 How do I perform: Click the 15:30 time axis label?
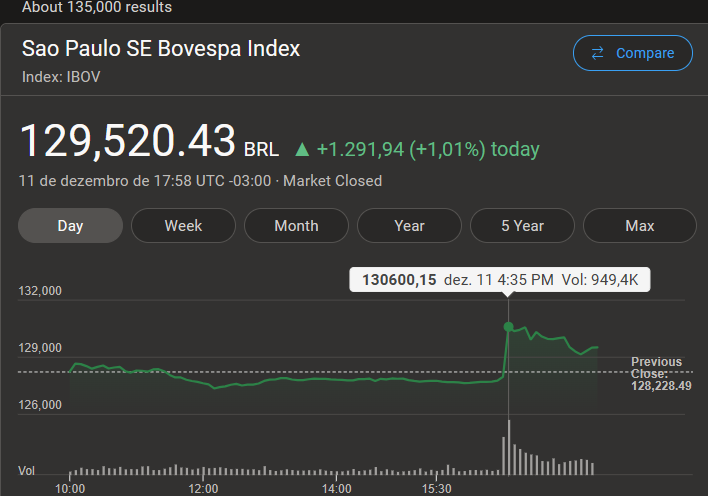click(437, 489)
